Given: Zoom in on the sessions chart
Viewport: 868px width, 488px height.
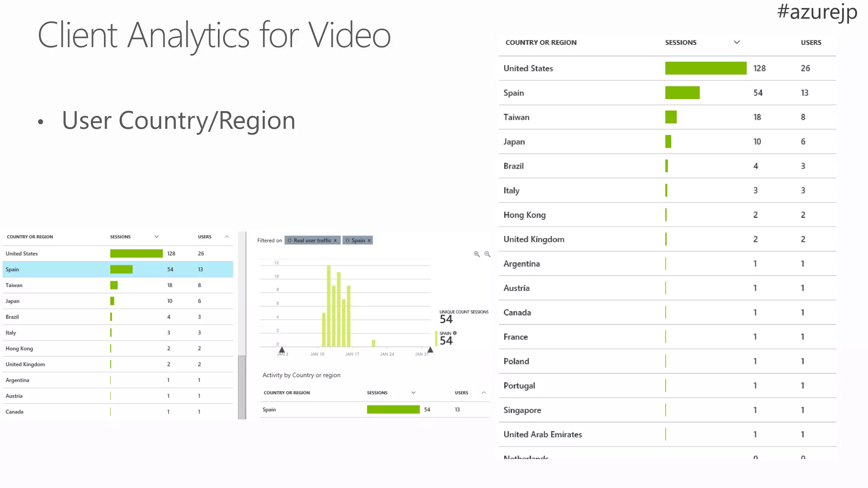Looking at the screenshot, I should 476,254.
